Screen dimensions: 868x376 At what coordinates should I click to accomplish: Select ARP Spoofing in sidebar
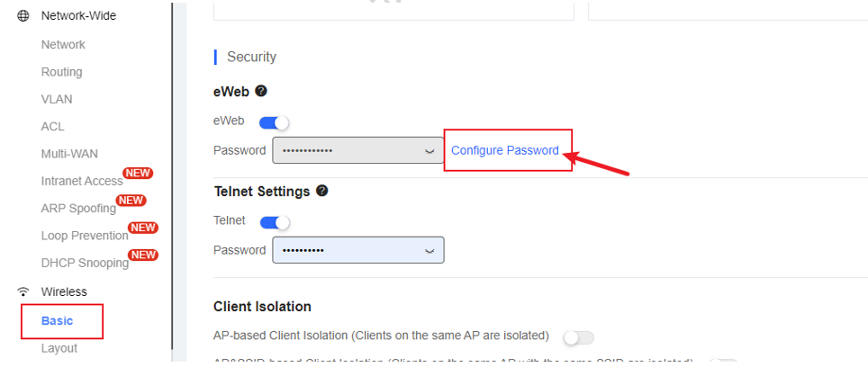pyautogui.click(x=78, y=209)
